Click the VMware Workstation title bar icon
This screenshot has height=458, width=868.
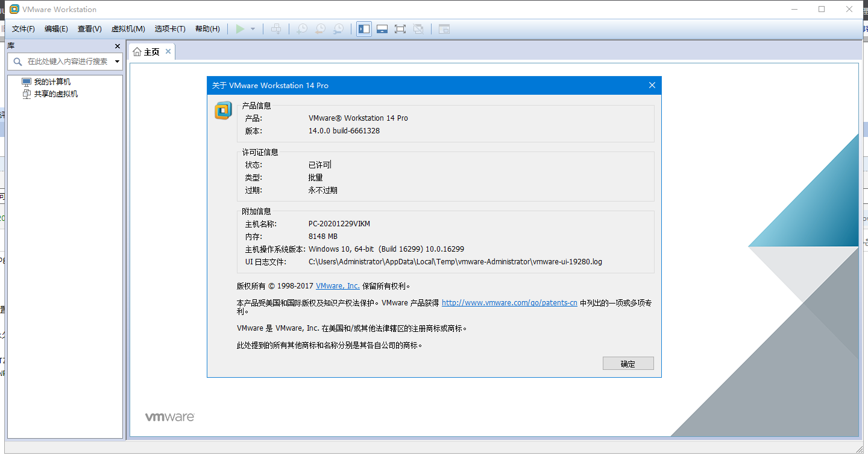14,9
